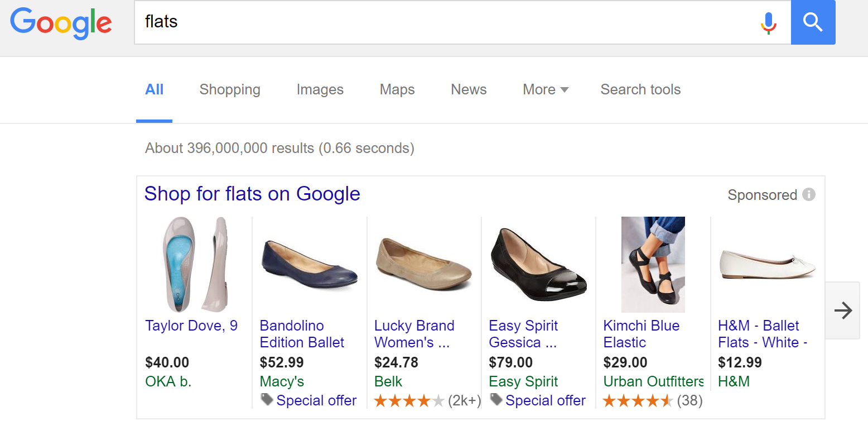Open the Shop for flats on Google link
The image size is (868, 435).
[252, 194]
